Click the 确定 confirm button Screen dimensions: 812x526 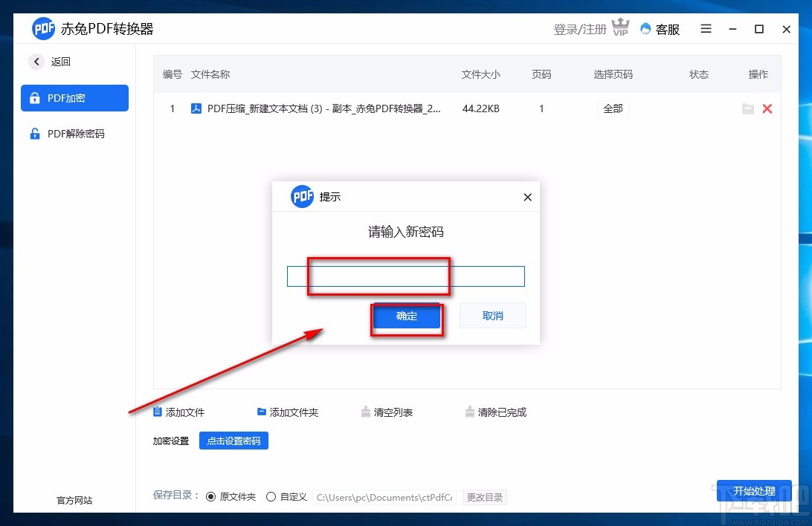click(x=407, y=315)
